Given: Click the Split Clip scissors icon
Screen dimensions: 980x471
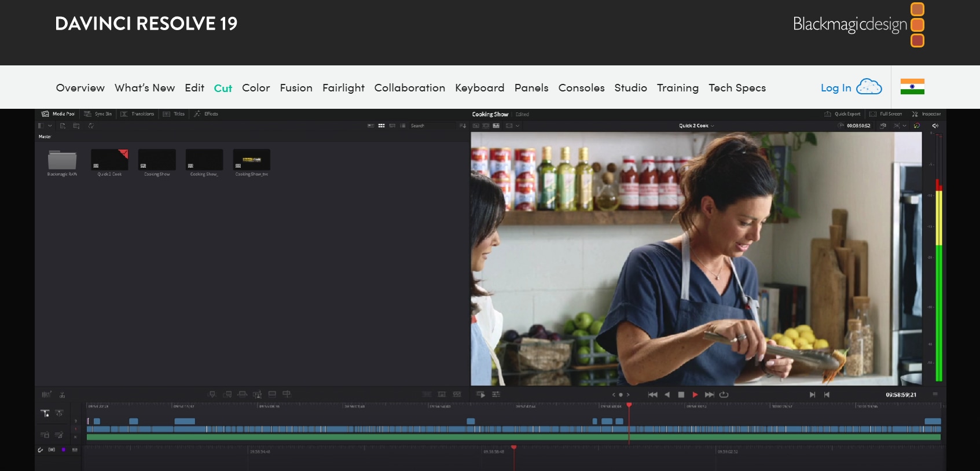Looking at the screenshot, I should [x=62, y=395].
